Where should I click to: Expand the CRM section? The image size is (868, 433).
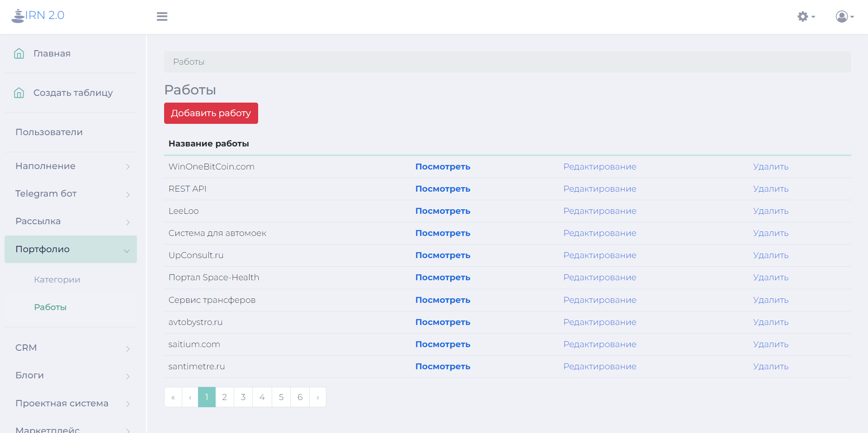click(x=71, y=348)
